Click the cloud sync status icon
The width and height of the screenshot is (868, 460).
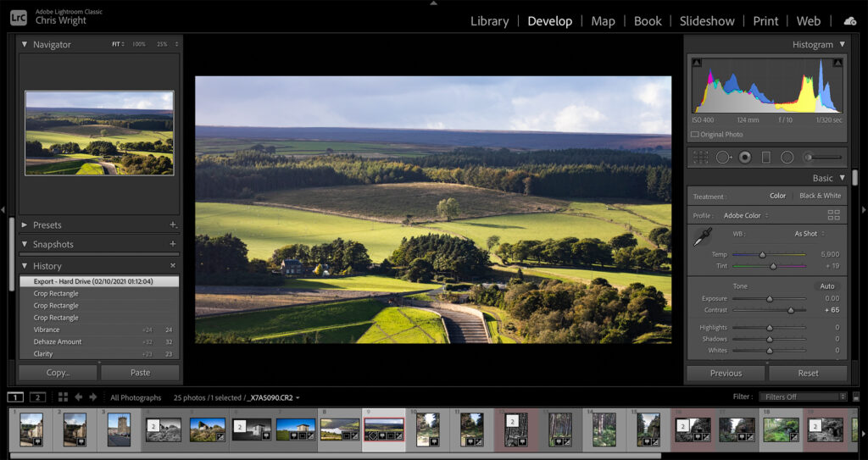point(849,21)
